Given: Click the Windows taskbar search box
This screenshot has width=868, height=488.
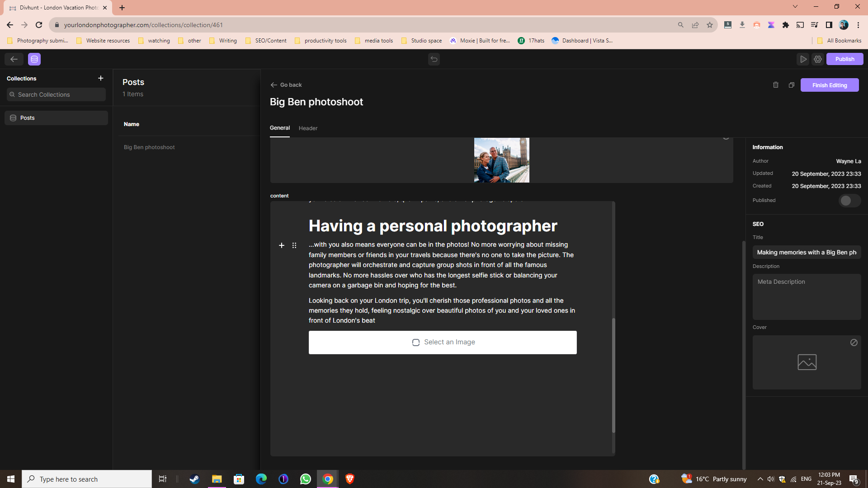Looking at the screenshot, I should tap(87, 479).
